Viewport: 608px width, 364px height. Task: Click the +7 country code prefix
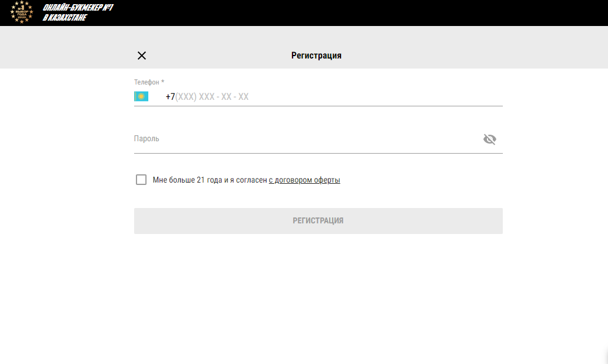click(x=170, y=96)
